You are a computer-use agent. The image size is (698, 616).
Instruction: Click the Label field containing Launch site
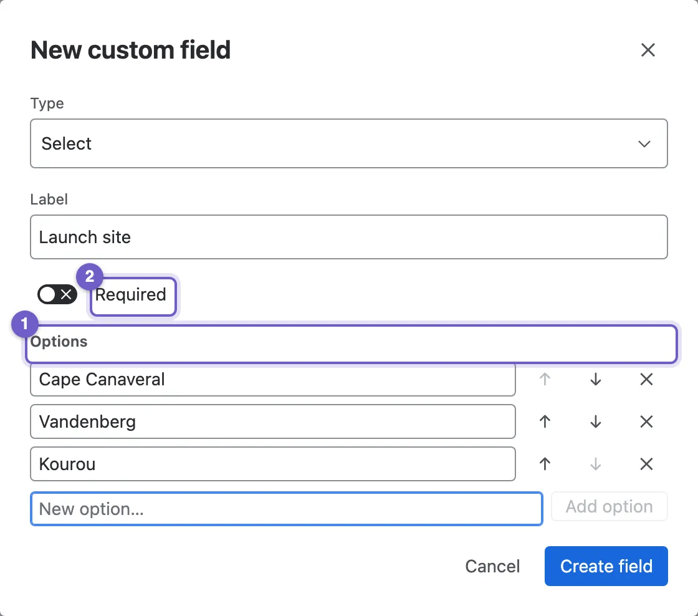[348, 237]
